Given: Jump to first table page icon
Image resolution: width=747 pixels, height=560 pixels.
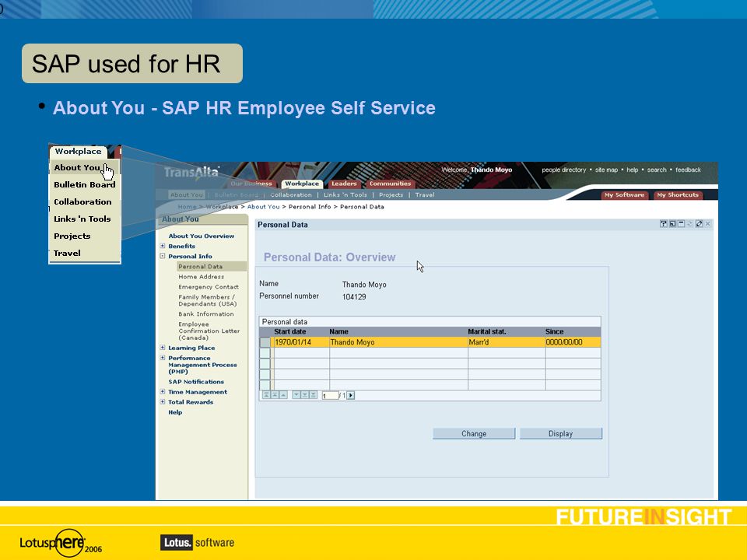Looking at the screenshot, I should coord(266,395).
